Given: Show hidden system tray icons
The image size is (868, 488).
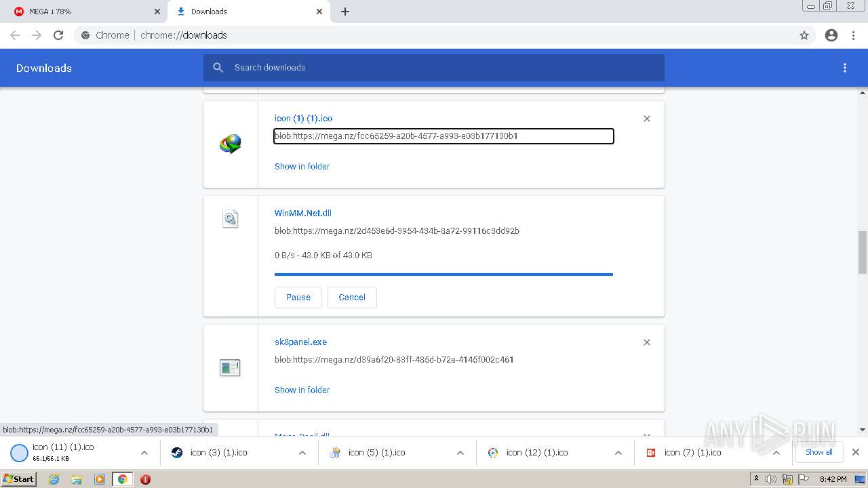Looking at the screenshot, I should tap(756, 479).
